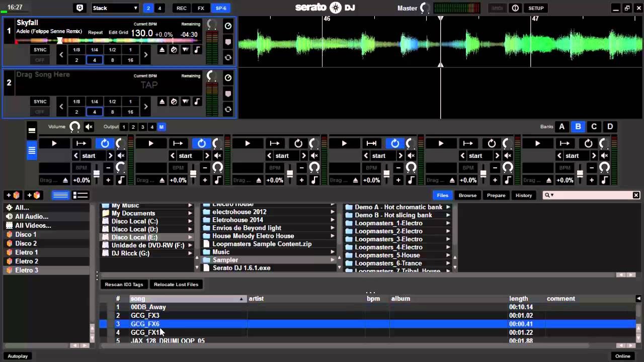Click deck 1 tempo clock icon

coord(228,26)
